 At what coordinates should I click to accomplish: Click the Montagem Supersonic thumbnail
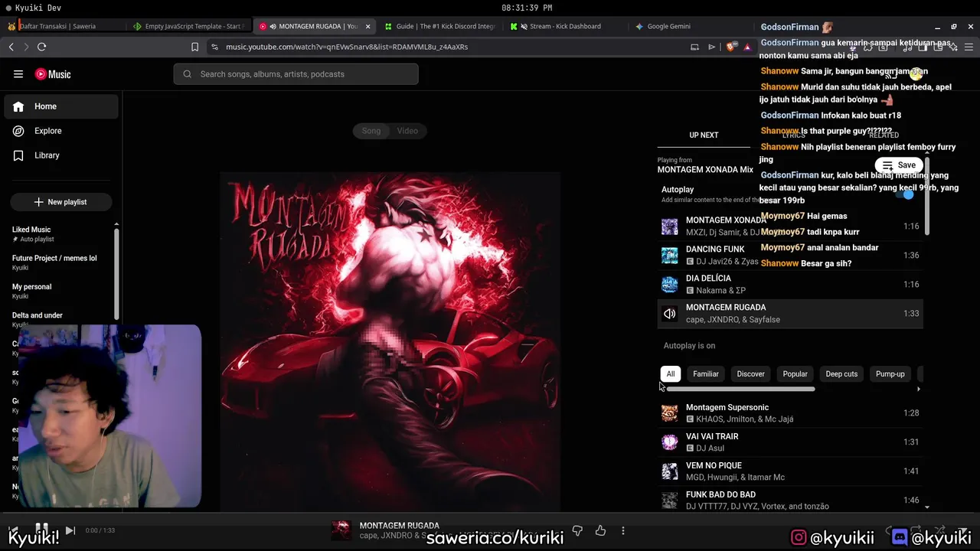pos(670,413)
